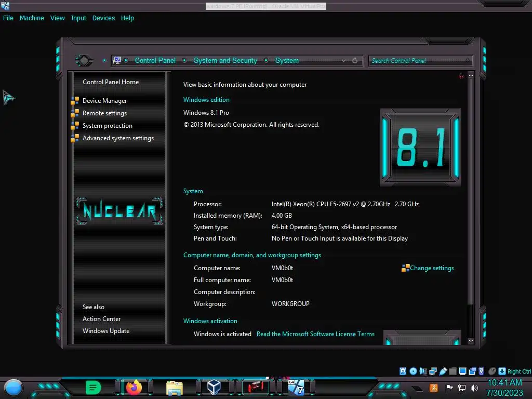Navigate to Control Panel breadcrumb
Image resolution: width=532 pixels, height=399 pixels.
click(155, 60)
